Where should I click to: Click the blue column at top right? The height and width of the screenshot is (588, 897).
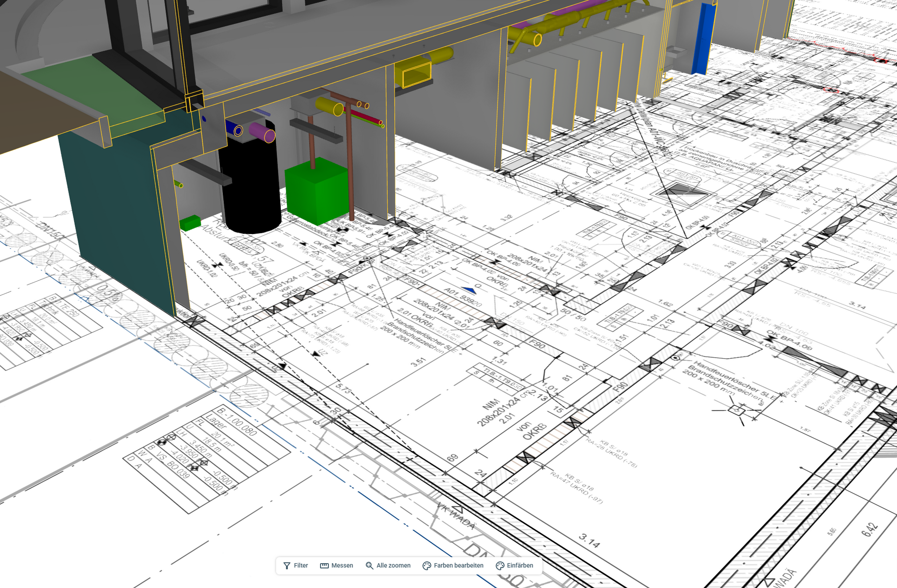(705, 37)
